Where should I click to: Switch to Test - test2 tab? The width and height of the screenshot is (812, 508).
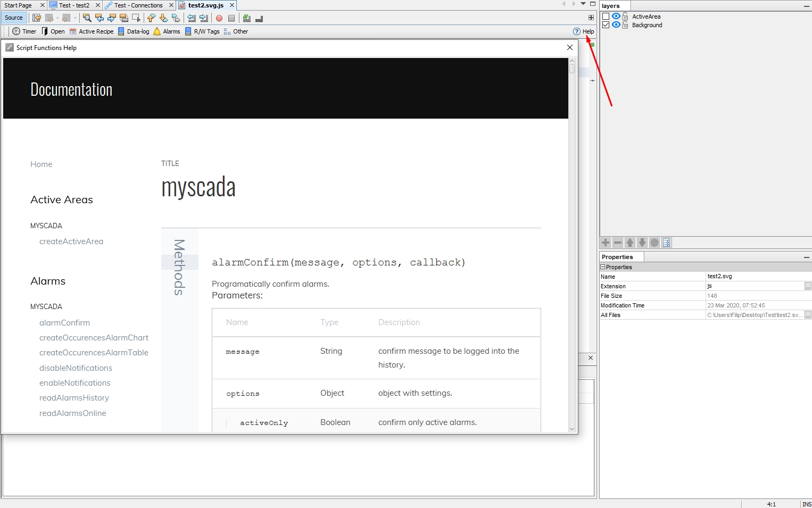74,5
